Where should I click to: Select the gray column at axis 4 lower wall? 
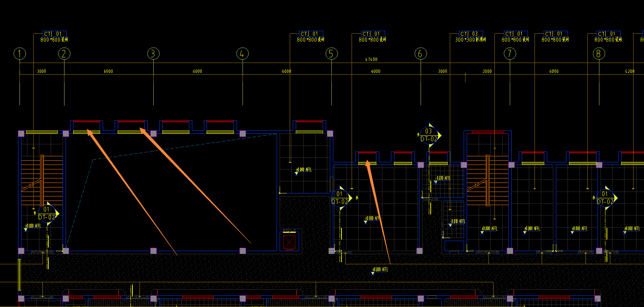(243, 250)
